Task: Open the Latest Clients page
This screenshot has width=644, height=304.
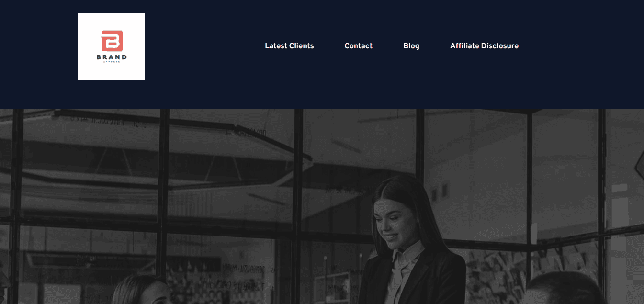Action: click(289, 46)
